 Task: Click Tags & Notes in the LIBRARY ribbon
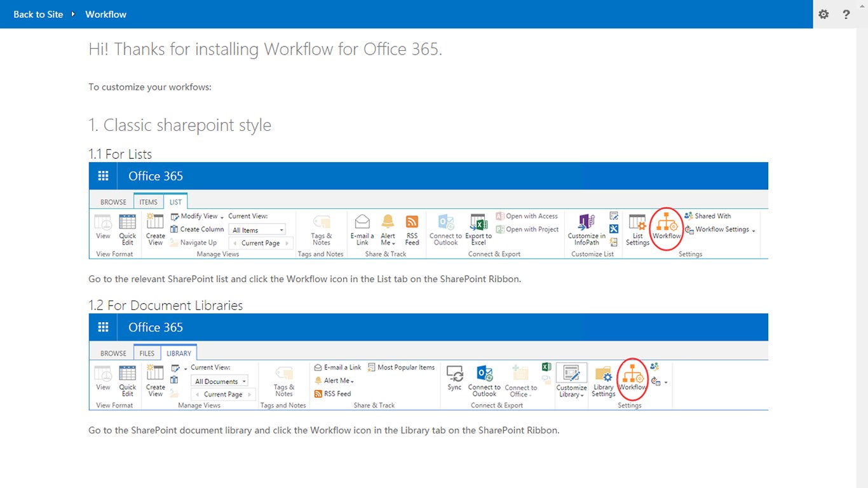click(x=284, y=381)
